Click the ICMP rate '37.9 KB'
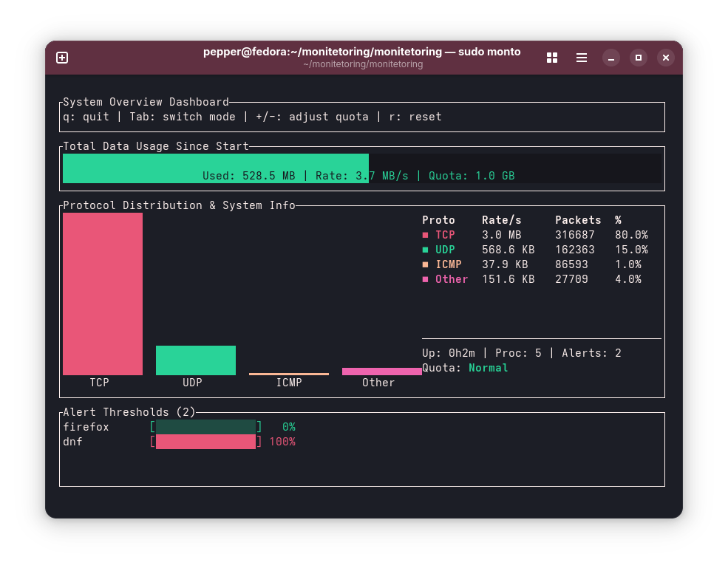Image resolution: width=728 pixels, height=568 pixels. click(505, 264)
